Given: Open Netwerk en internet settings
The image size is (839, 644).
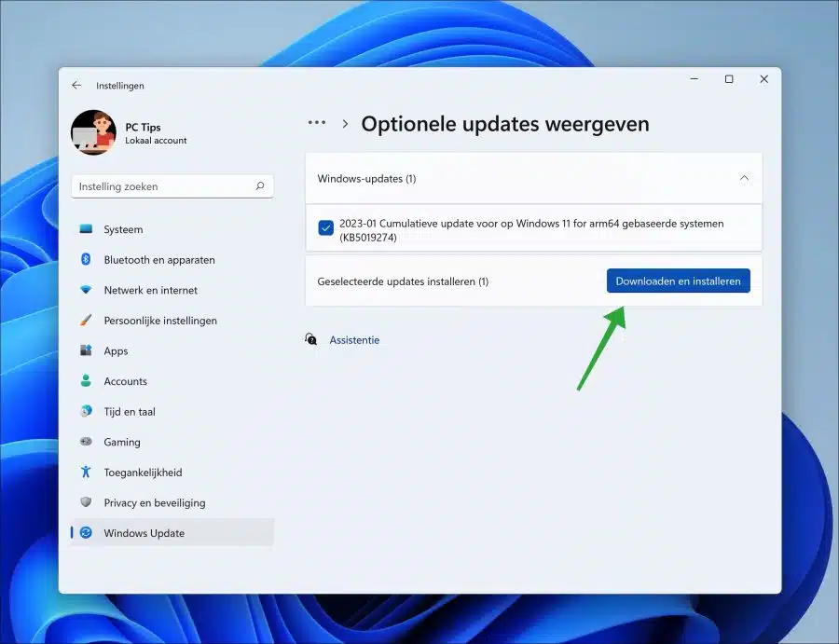Looking at the screenshot, I should [x=172, y=290].
